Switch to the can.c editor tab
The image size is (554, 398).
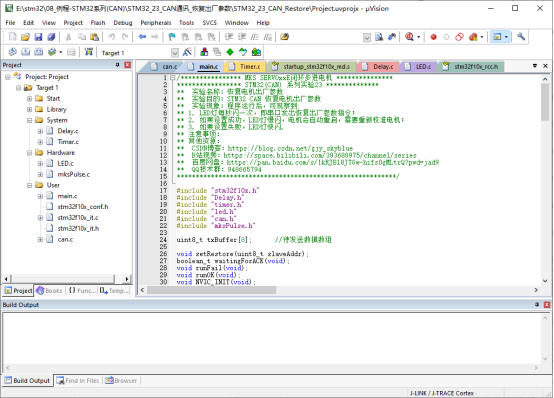tap(165, 66)
